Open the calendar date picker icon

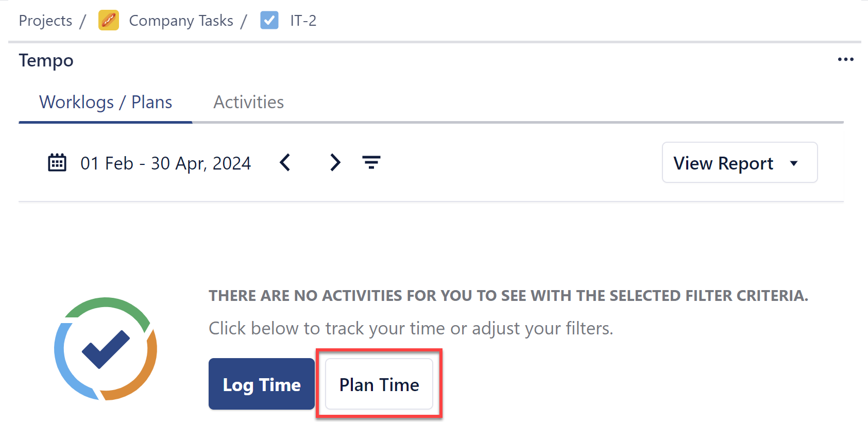(x=57, y=162)
